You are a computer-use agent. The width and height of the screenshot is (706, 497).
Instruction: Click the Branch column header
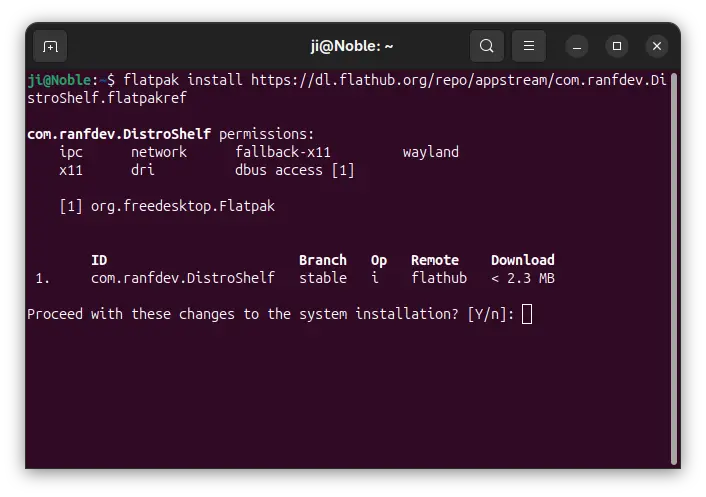point(323,260)
